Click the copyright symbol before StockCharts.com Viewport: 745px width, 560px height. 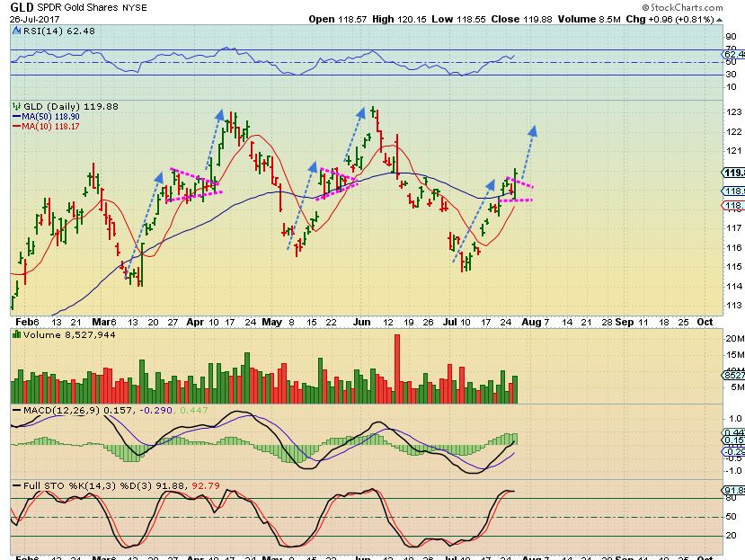646,7
